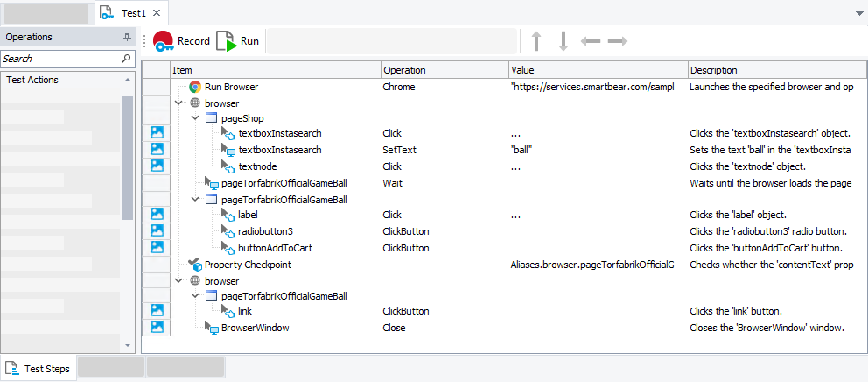
Task: Collapse the pageShop tree node
Action: (195, 118)
